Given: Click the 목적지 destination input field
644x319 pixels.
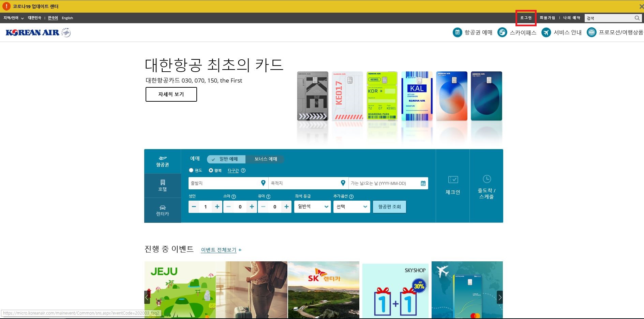Looking at the screenshot, I should point(309,183).
